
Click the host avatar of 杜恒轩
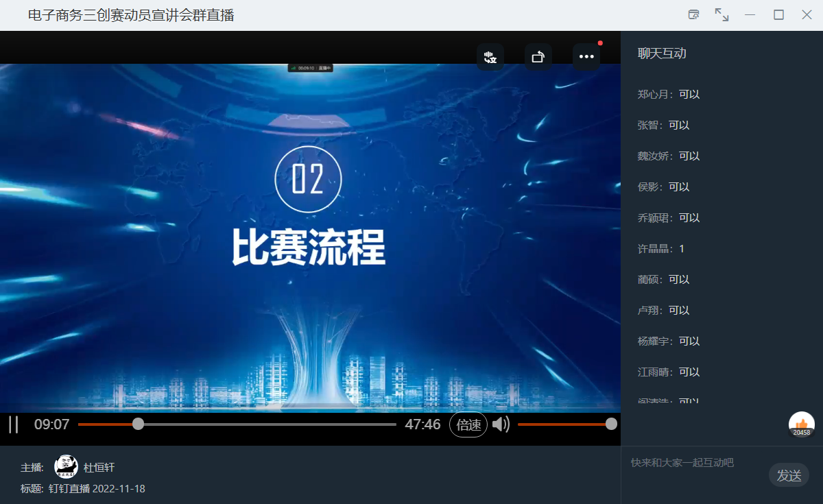[66, 467]
